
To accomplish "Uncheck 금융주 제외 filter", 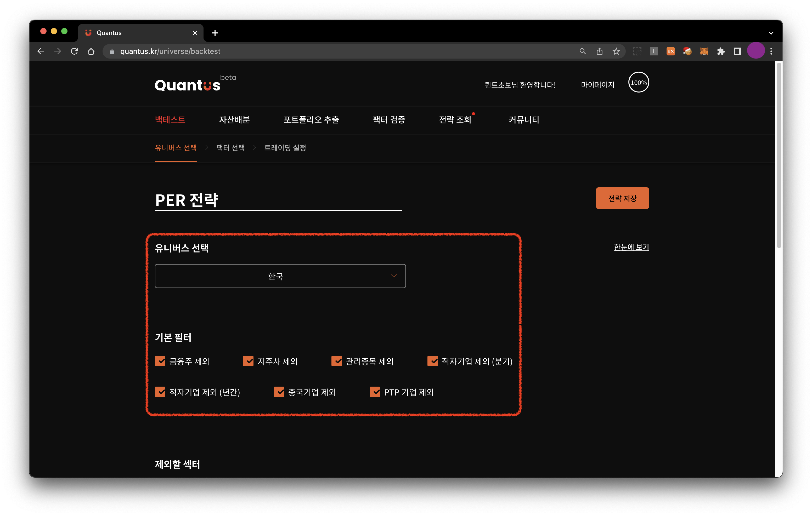I will point(161,361).
